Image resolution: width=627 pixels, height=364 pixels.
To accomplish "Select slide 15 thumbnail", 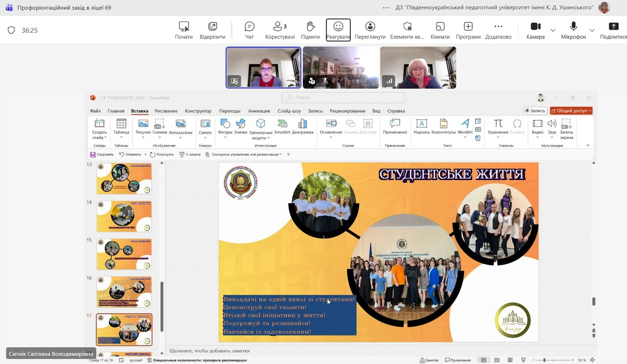I will pos(124,254).
